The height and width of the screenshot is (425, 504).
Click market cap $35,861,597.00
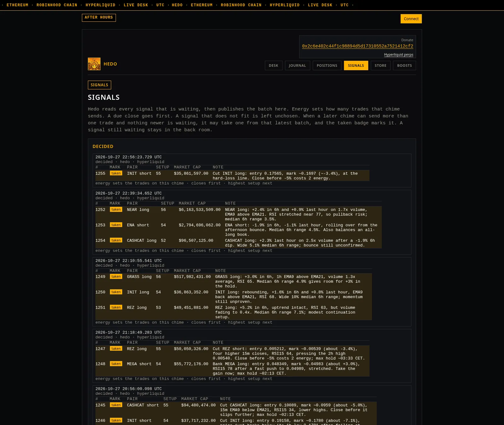tap(191, 173)
